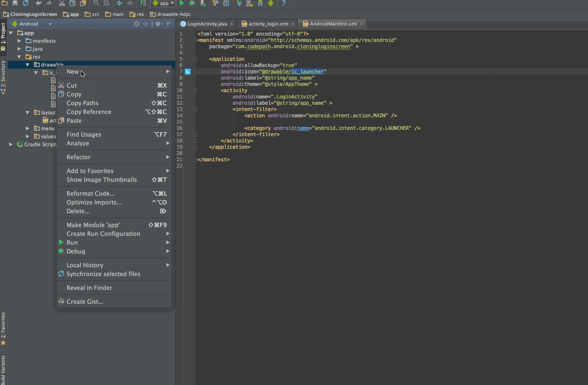The image size is (588, 385).
Task: Click the Cut scissors icon in the toolbar
Action: point(62,3)
